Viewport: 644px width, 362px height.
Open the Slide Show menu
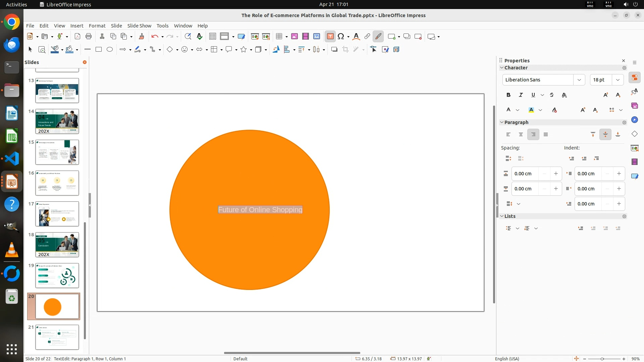coord(139,26)
